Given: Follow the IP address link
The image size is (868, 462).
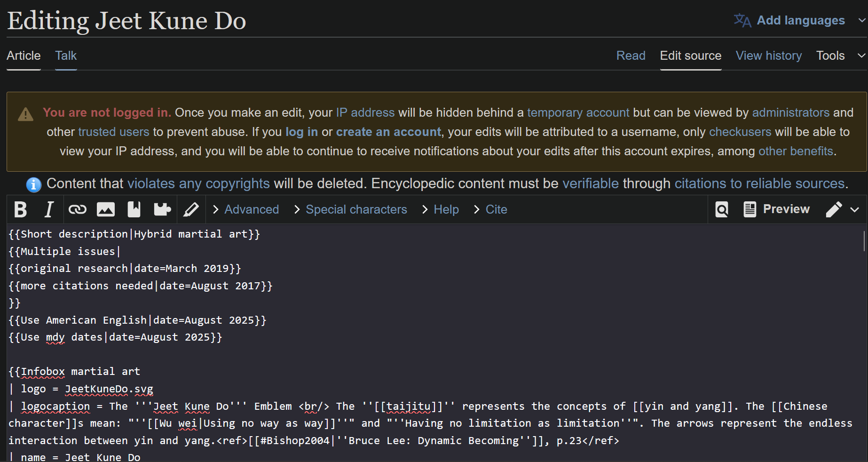Looking at the screenshot, I should 365,112.
